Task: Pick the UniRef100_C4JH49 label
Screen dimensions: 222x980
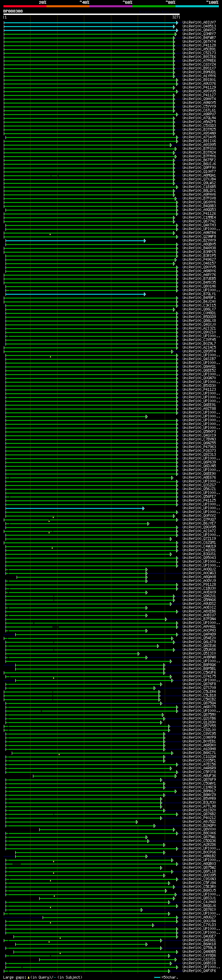Action: pos(199,902)
